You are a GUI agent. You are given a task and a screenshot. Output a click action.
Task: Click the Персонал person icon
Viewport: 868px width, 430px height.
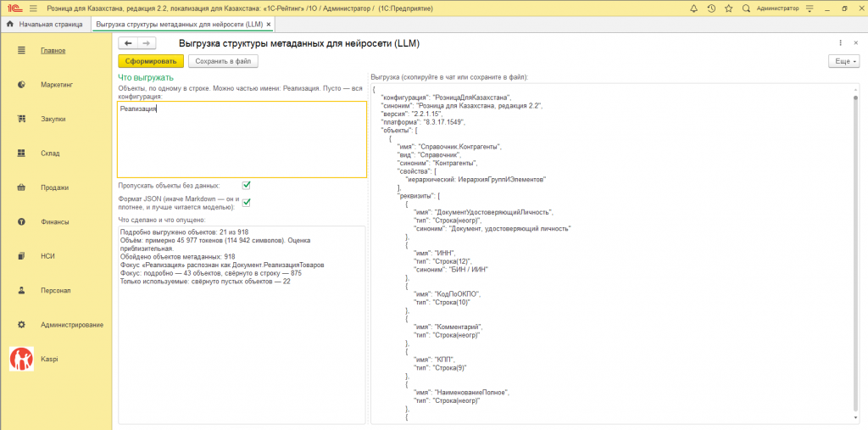tap(21, 290)
